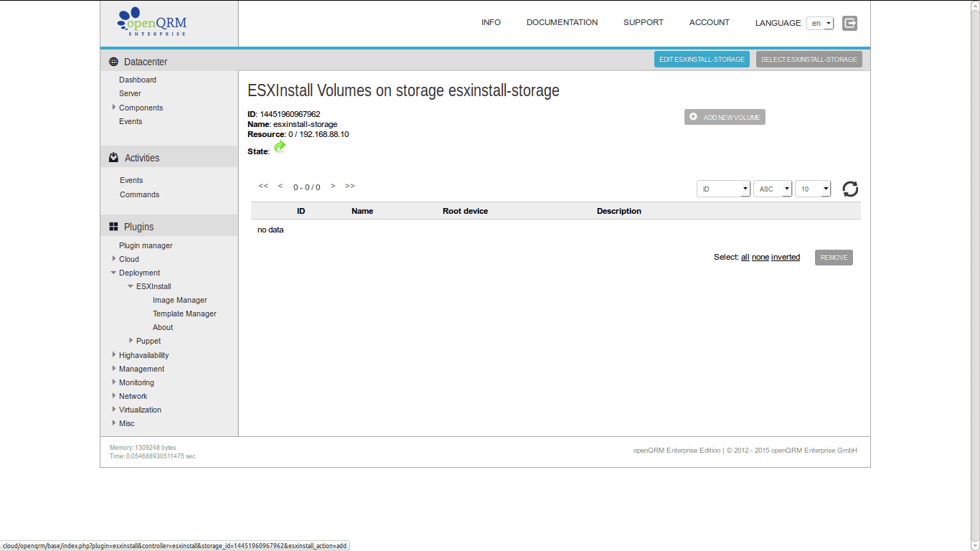
Task: Go to last page with >> link
Action: 349,186
